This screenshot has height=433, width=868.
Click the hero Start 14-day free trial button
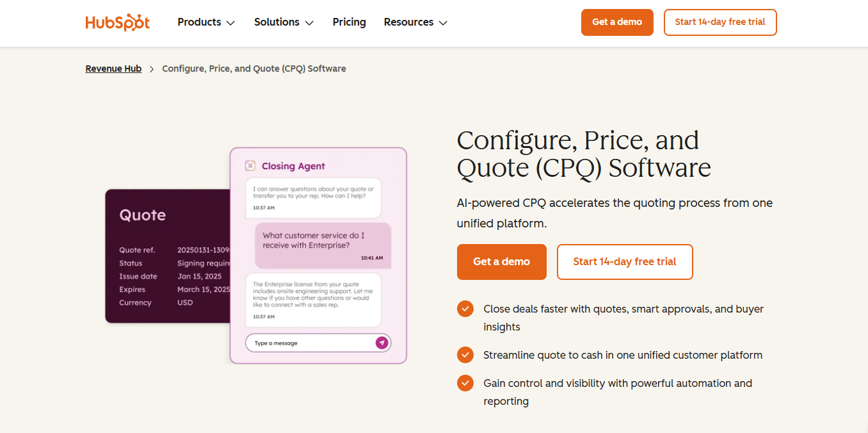point(625,262)
